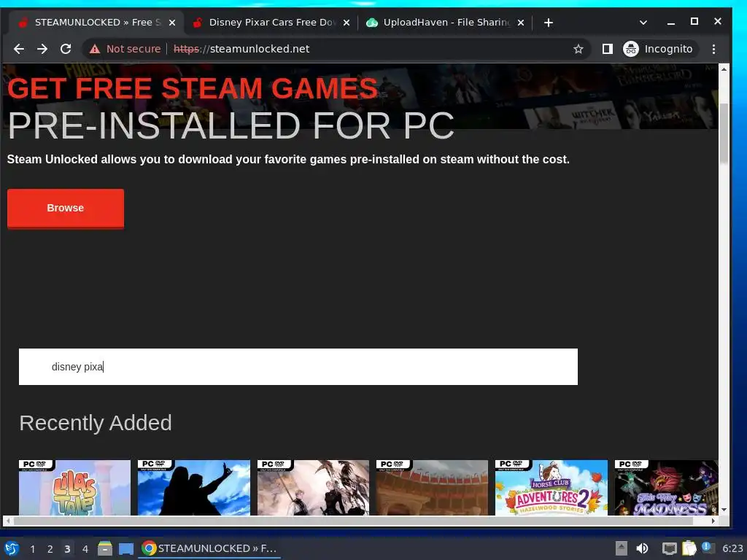Open the Lila's Tale game thumbnail

pos(74,487)
